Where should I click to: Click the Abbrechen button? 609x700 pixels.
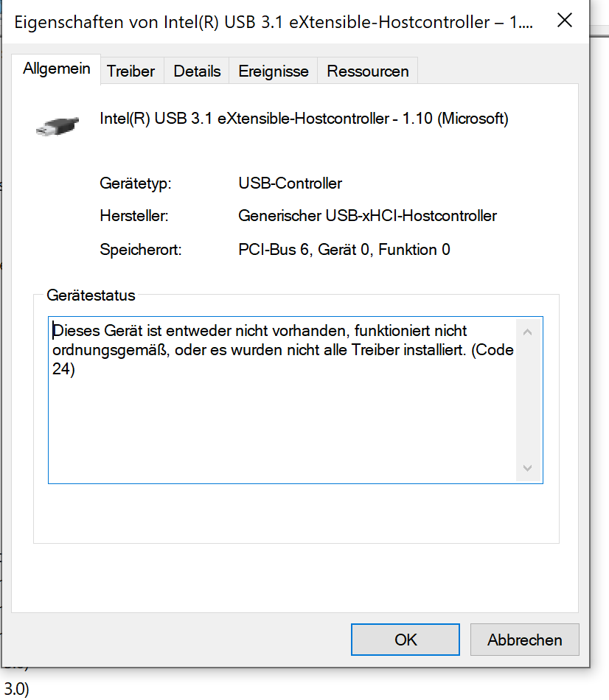524,640
